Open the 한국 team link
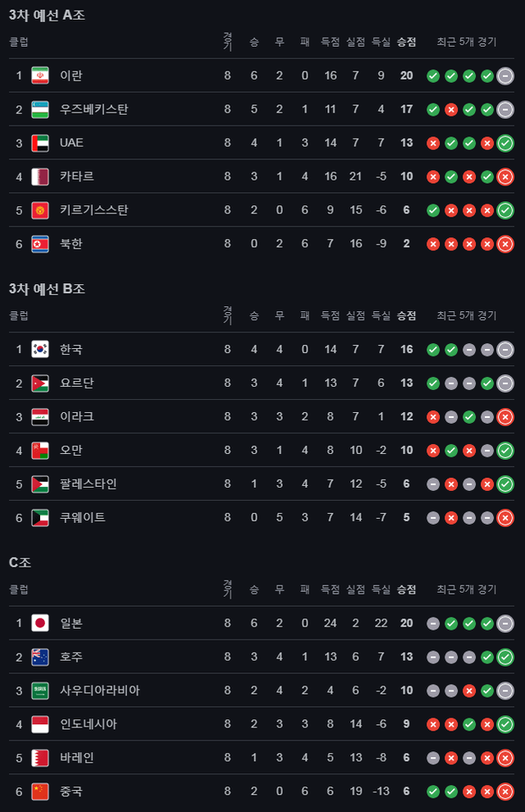 tap(71, 350)
